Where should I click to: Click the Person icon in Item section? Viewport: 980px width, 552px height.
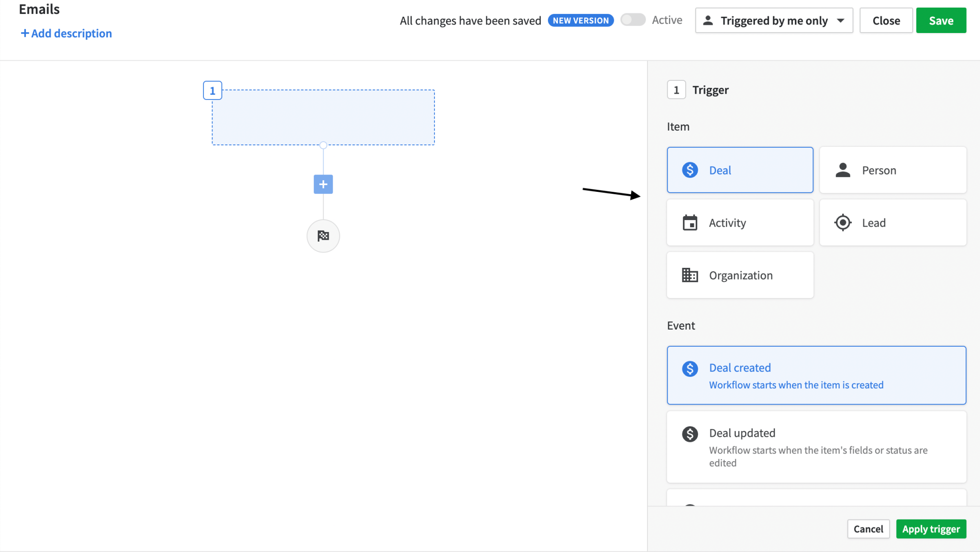tap(843, 170)
